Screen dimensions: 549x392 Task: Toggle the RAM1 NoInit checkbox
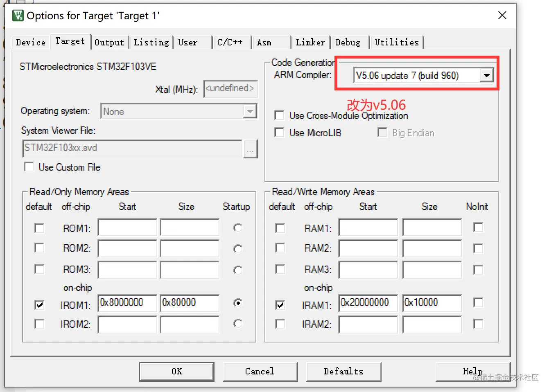pyautogui.click(x=478, y=227)
